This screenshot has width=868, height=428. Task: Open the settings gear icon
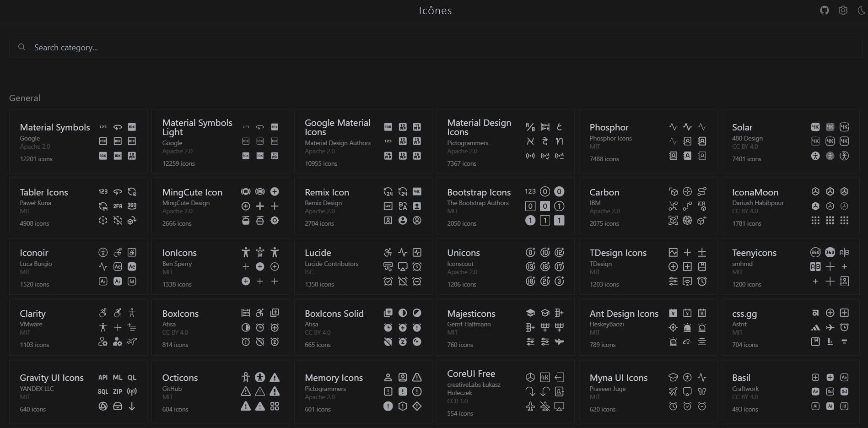coord(843,10)
